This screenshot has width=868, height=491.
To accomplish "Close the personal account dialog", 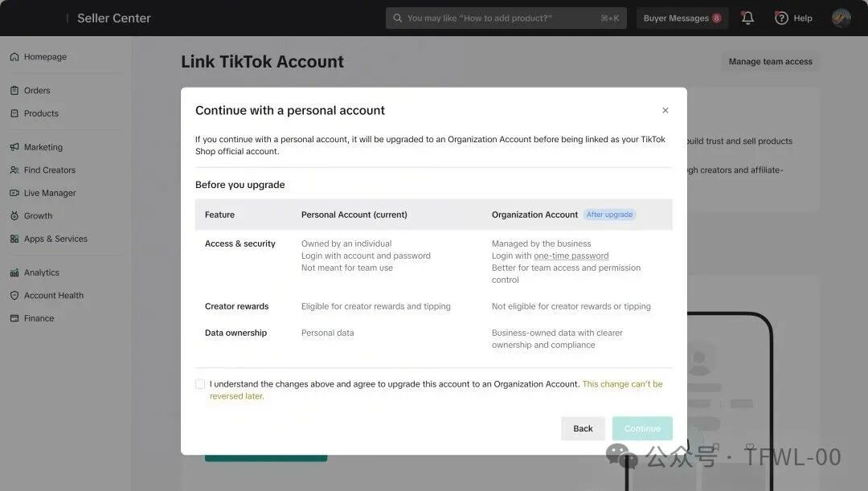I will [x=665, y=110].
